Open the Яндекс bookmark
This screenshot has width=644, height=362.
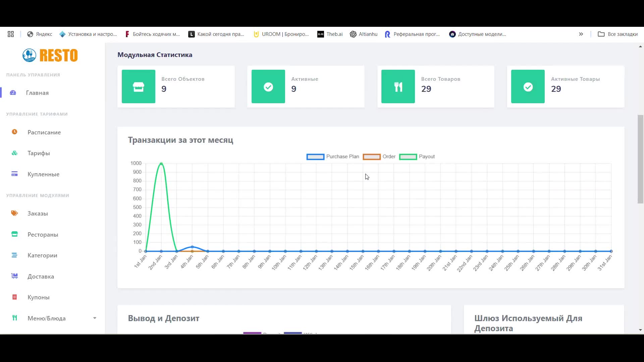point(40,34)
